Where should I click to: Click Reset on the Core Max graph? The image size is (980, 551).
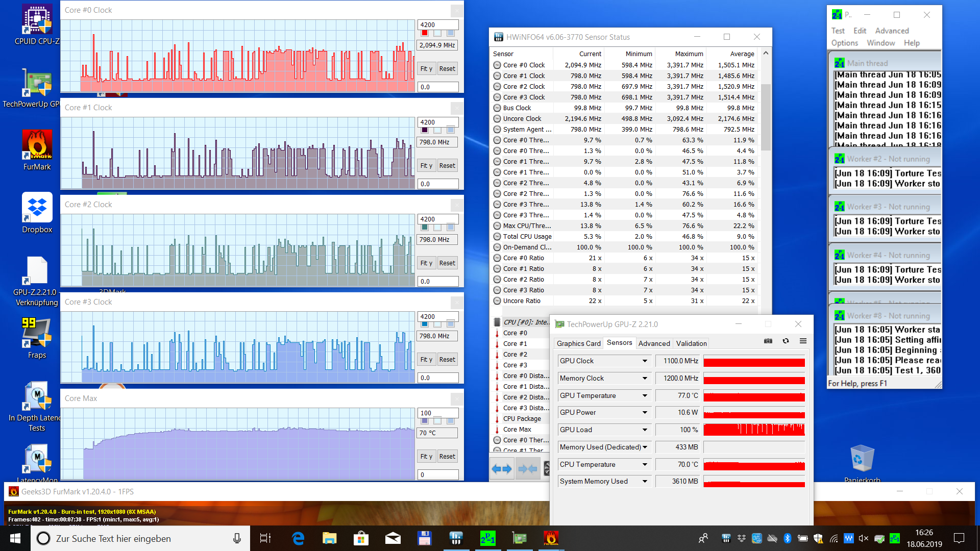pyautogui.click(x=447, y=457)
